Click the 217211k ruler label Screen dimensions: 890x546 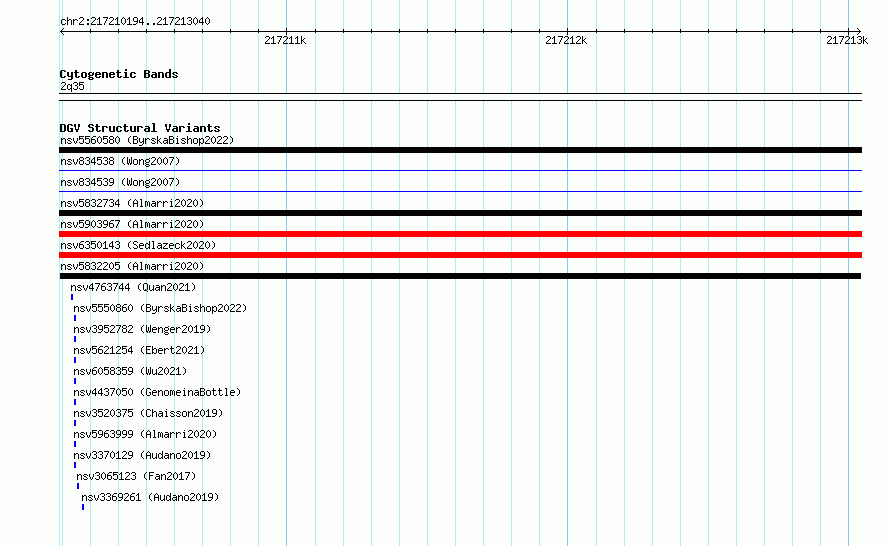click(285, 40)
